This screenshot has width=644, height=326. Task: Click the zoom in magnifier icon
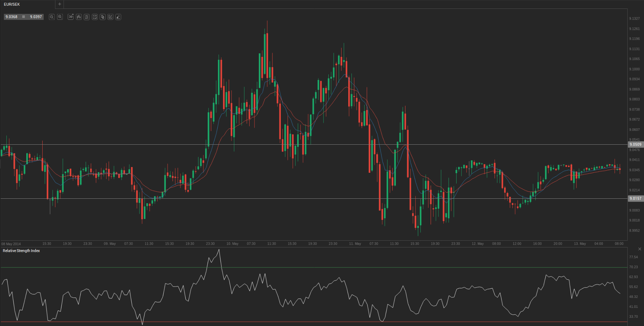(x=60, y=17)
